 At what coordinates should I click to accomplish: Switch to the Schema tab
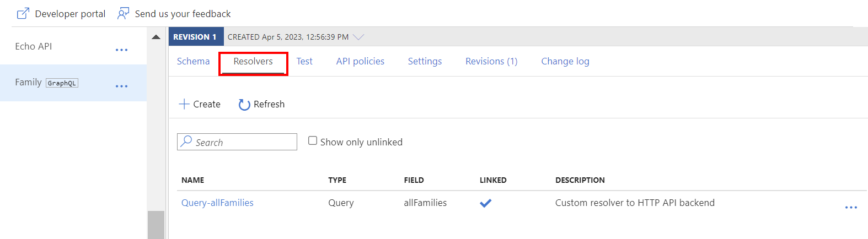(x=193, y=61)
